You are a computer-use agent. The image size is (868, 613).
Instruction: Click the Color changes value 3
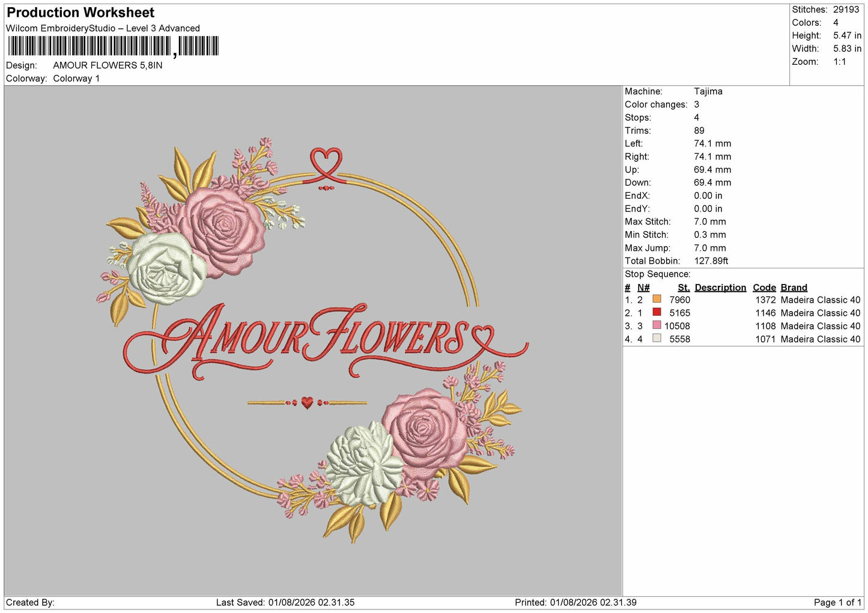(x=697, y=104)
